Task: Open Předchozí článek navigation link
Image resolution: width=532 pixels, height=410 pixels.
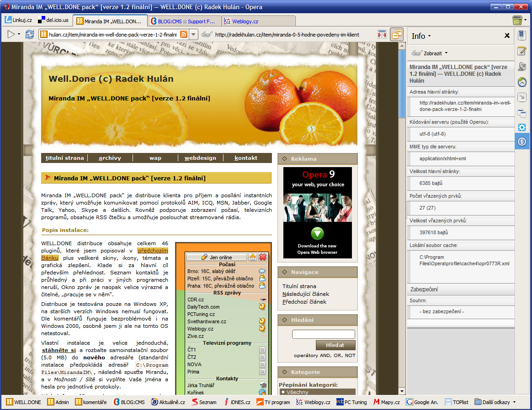Action: pos(304,302)
